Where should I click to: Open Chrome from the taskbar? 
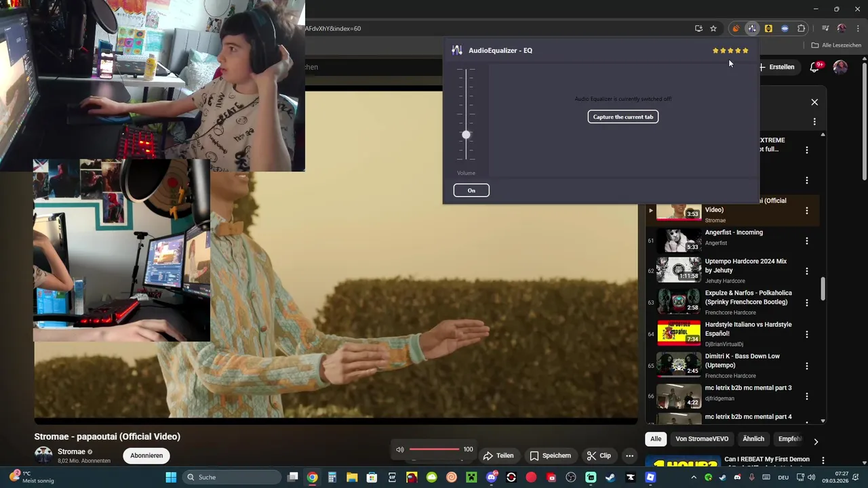click(312, 477)
